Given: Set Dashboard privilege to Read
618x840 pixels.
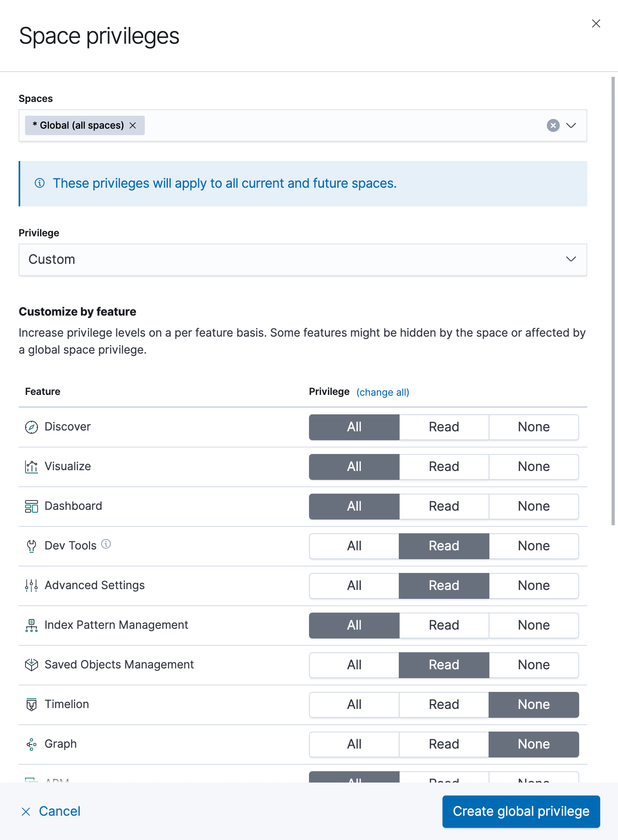Looking at the screenshot, I should pos(444,506).
